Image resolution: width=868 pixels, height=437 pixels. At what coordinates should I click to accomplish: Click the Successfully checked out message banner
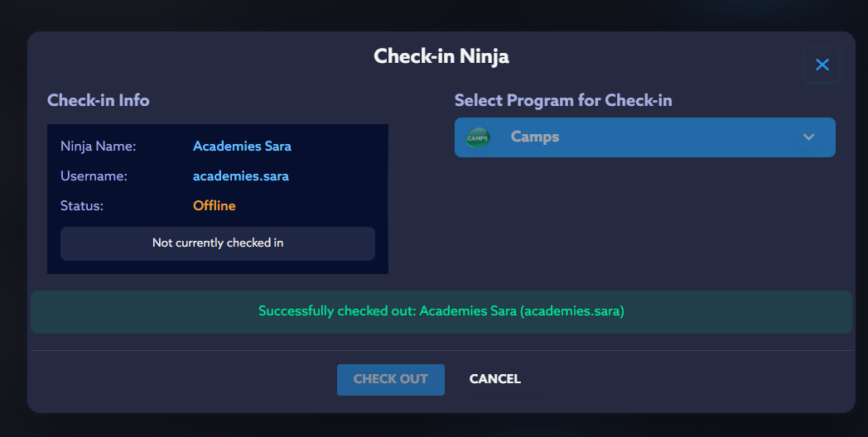[x=441, y=312]
